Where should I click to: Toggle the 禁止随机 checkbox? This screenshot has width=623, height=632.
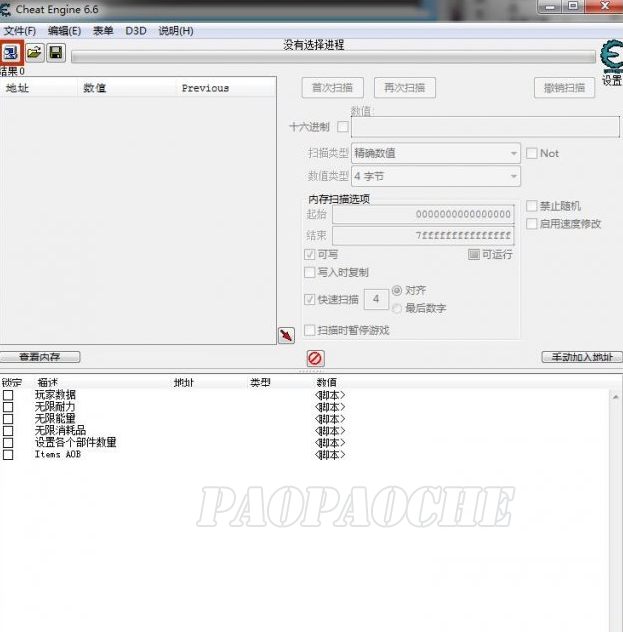click(532, 206)
